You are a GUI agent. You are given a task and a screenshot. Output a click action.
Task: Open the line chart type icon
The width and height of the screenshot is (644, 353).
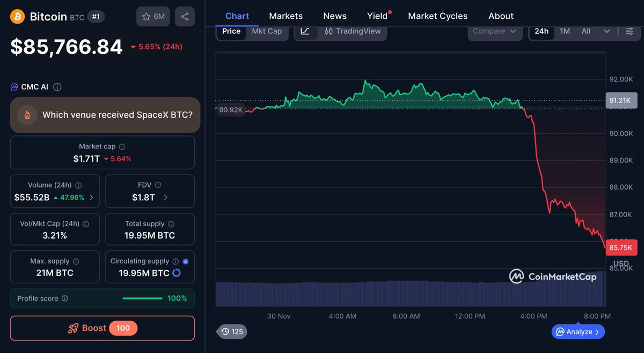[x=305, y=31]
